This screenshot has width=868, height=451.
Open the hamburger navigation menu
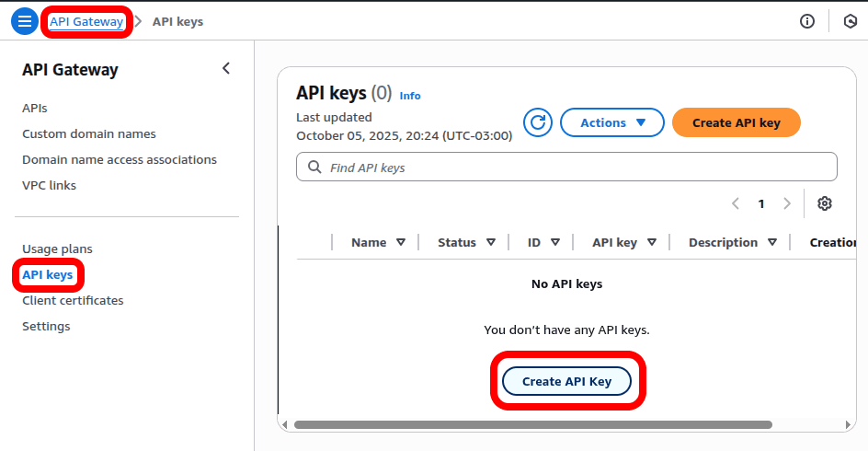[x=25, y=21]
